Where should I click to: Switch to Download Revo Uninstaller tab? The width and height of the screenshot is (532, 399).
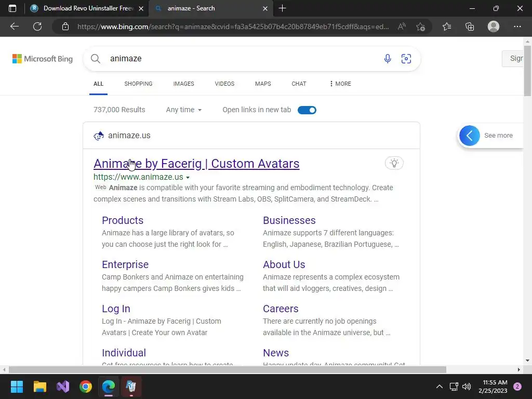[x=87, y=8]
